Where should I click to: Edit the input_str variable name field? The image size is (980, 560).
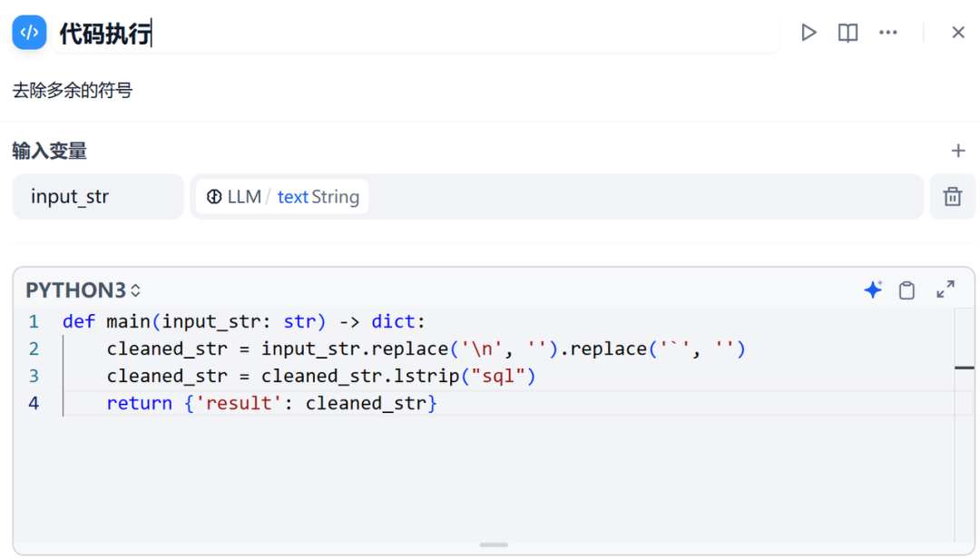tap(98, 197)
